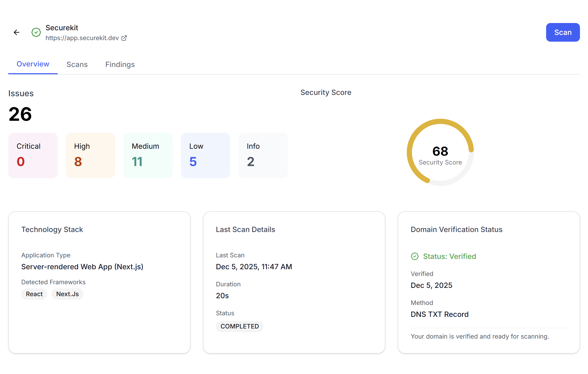Click the Critical issues card
Viewport: 588px width, 374px height.
(x=33, y=155)
